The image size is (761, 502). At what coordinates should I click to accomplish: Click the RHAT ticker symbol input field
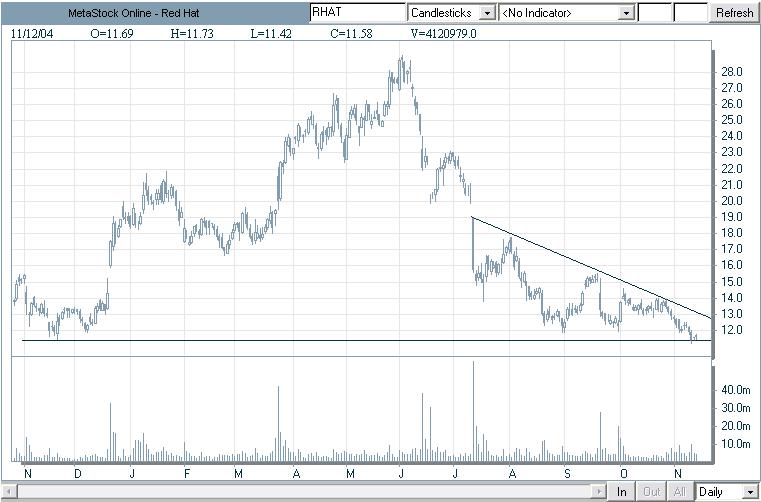click(358, 12)
